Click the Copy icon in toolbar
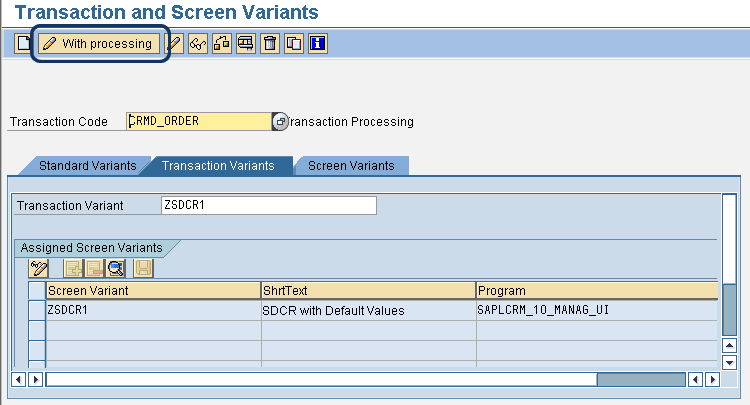Screen dimensions: 750x405 pos(294,44)
